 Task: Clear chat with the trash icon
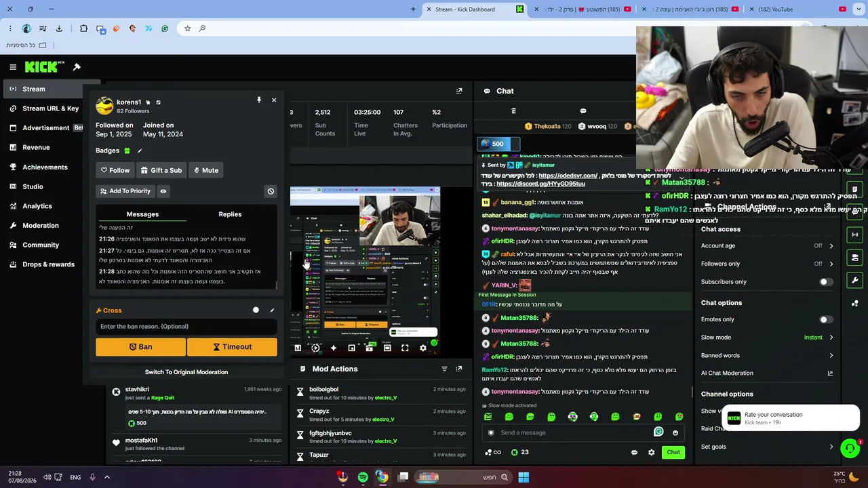(513, 111)
